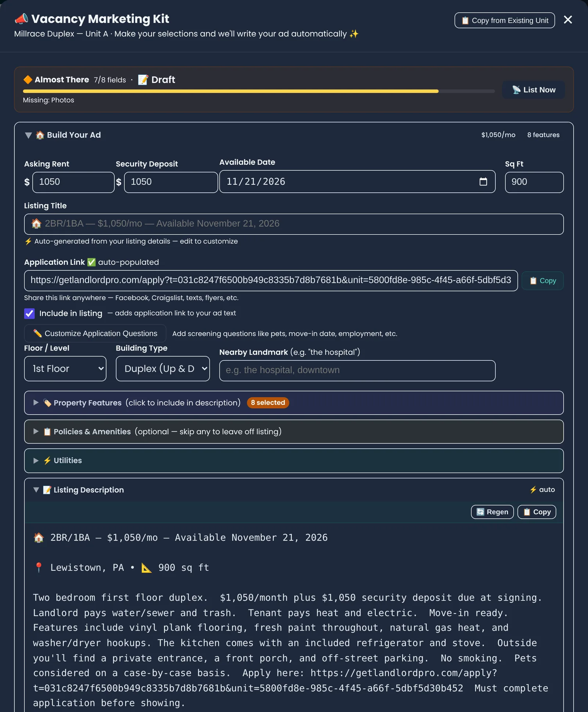Click the lightning icon beside Utilities

[x=47, y=460]
